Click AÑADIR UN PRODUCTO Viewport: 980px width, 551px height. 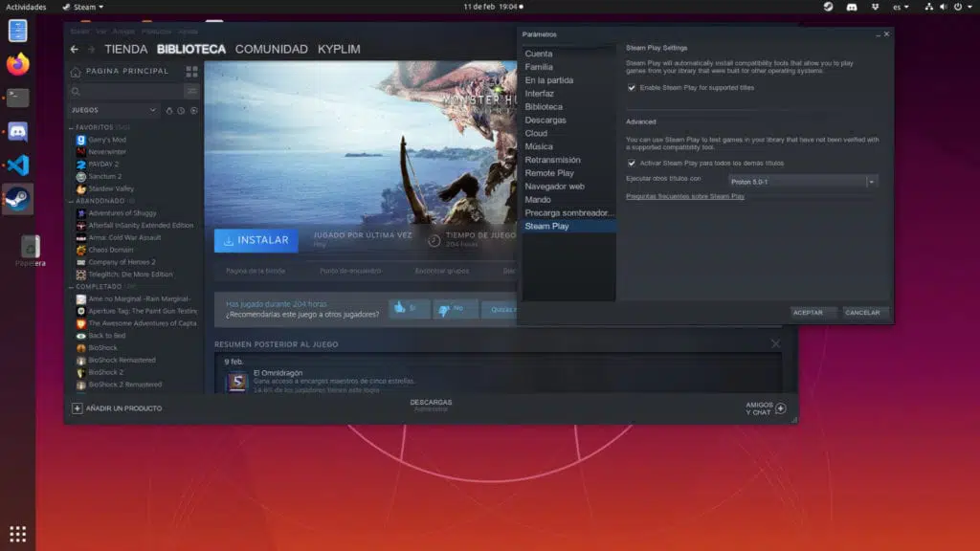point(117,408)
